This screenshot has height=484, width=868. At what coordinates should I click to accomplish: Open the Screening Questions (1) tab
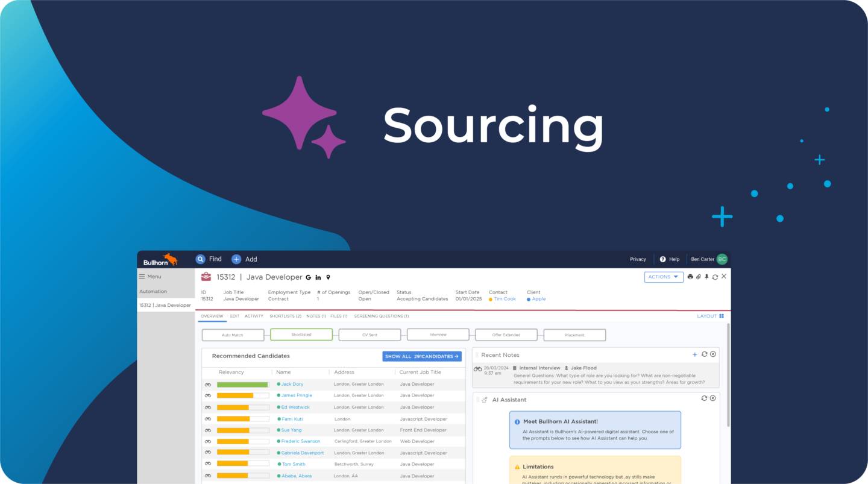(381, 316)
